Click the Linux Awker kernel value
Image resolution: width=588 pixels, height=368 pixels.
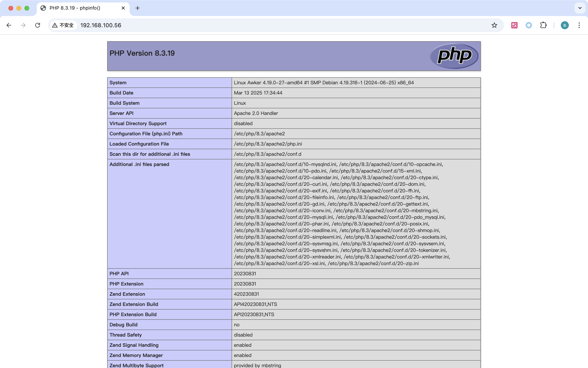point(324,83)
